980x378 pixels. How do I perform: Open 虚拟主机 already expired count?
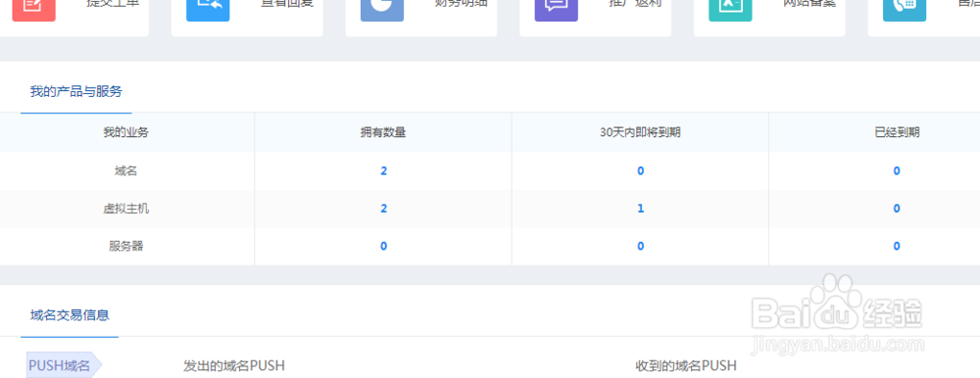click(897, 208)
